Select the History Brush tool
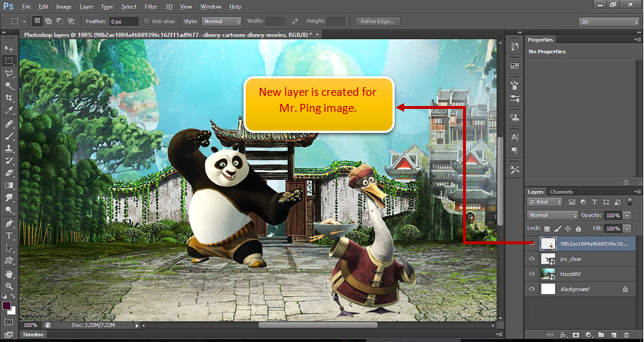This screenshot has width=644, height=342. tap(9, 160)
